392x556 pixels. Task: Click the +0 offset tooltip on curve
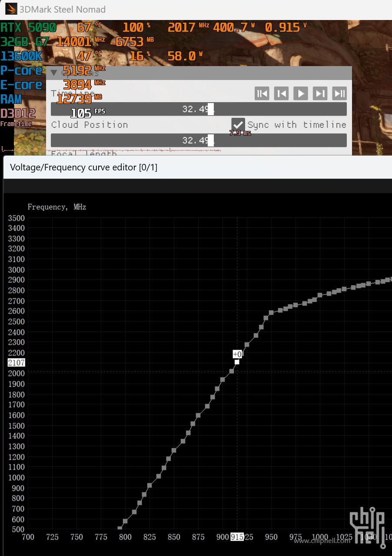[x=237, y=354]
